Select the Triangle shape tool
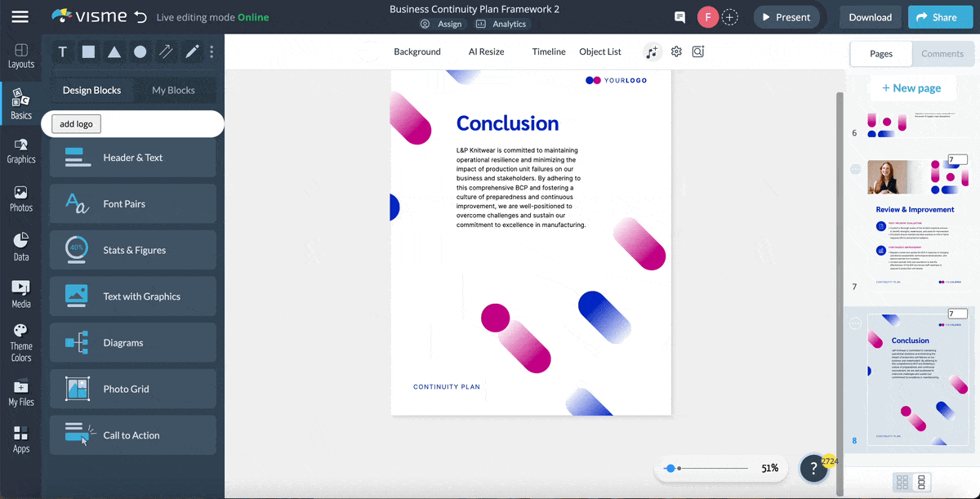 pyautogui.click(x=113, y=51)
